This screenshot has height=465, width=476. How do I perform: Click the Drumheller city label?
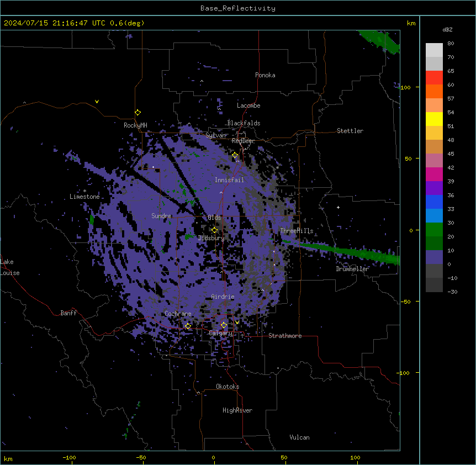[x=352, y=269]
